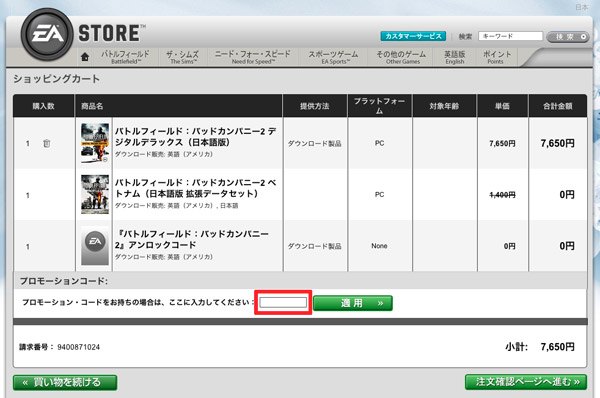Open The Sims menu tab
The height and width of the screenshot is (398, 600).
[183, 57]
